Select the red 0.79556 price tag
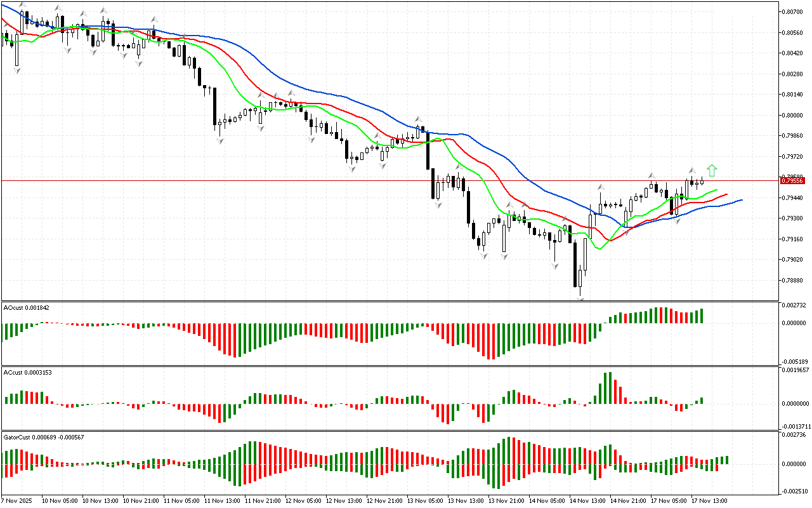 pyautogui.click(x=792, y=181)
